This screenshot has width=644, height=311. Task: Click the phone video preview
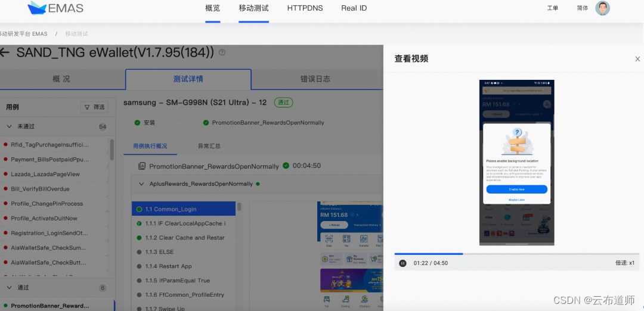pos(516,163)
